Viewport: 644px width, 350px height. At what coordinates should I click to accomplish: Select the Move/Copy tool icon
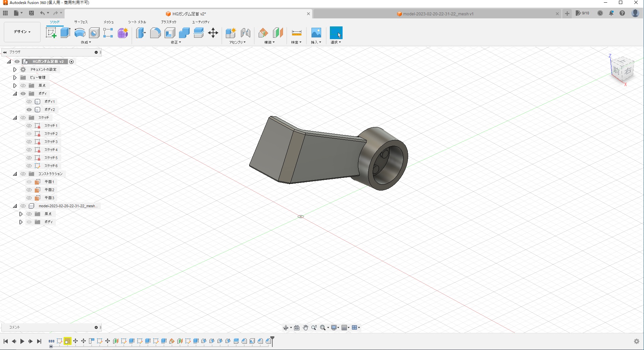213,33
